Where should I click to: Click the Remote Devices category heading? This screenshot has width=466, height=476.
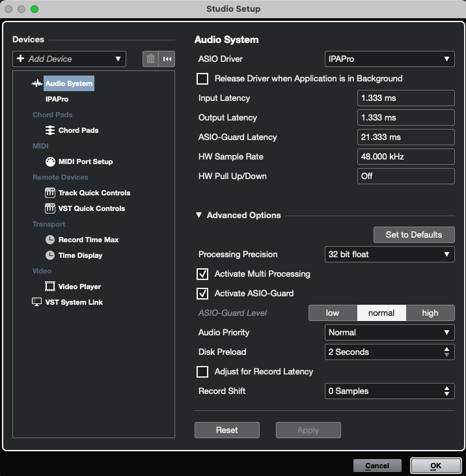pyautogui.click(x=61, y=177)
